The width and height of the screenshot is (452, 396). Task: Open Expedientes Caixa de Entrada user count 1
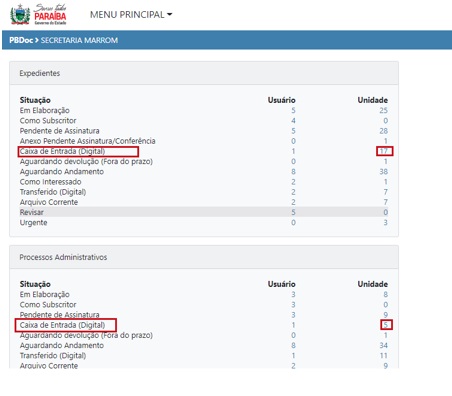(x=293, y=151)
